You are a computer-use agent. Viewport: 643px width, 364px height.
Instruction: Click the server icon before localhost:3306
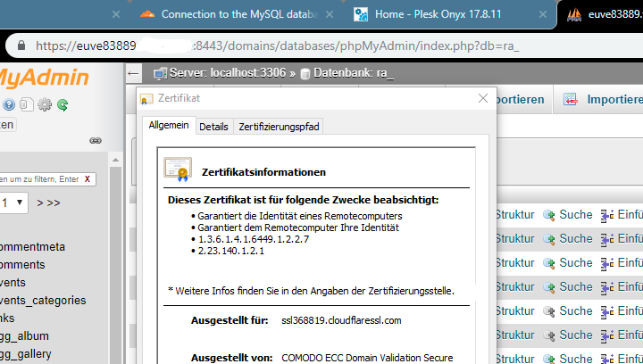(160, 73)
